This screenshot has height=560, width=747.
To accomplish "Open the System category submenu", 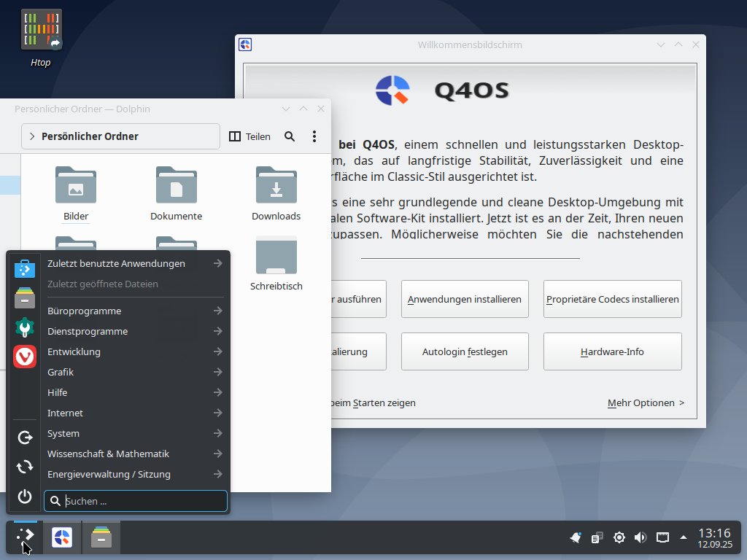I will pos(135,433).
